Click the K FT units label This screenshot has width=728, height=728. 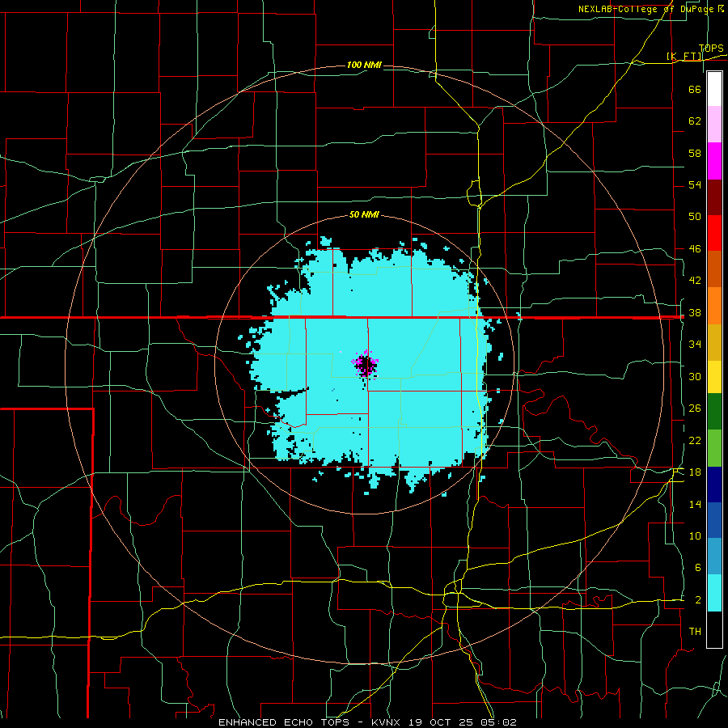click(684, 56)
